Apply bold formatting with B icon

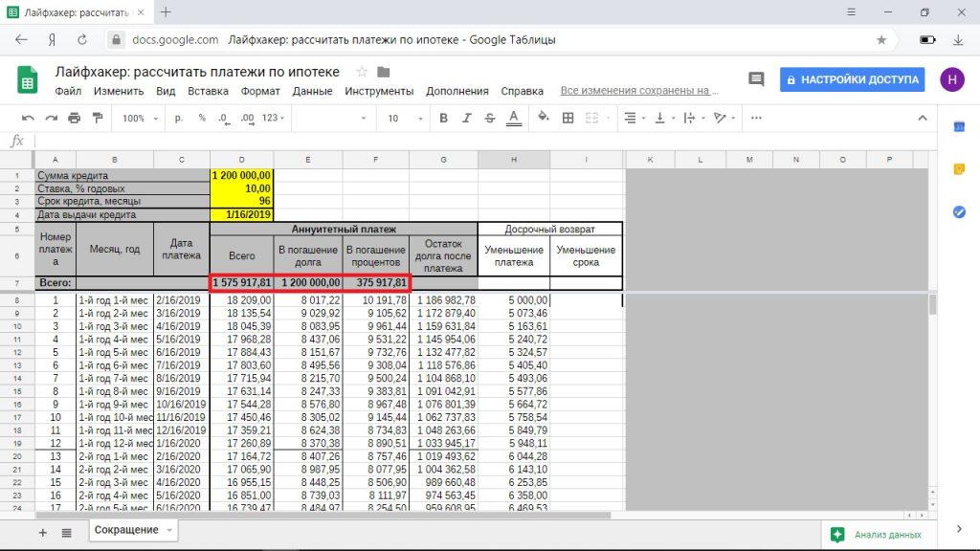click(443, 118)
